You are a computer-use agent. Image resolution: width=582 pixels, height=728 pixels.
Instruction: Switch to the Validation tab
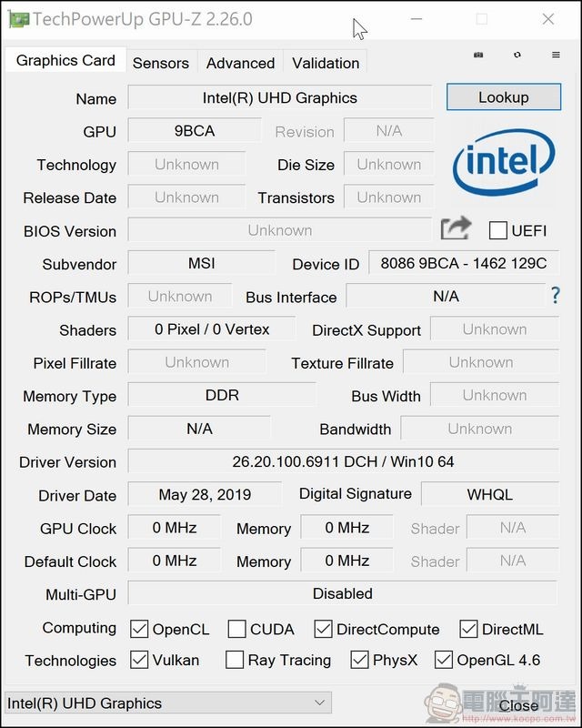tap(325, 63)
